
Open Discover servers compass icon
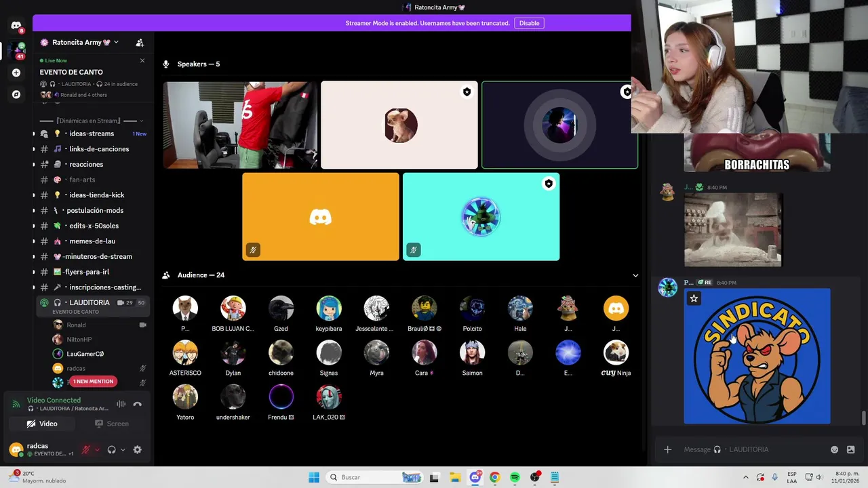[16, 94]
